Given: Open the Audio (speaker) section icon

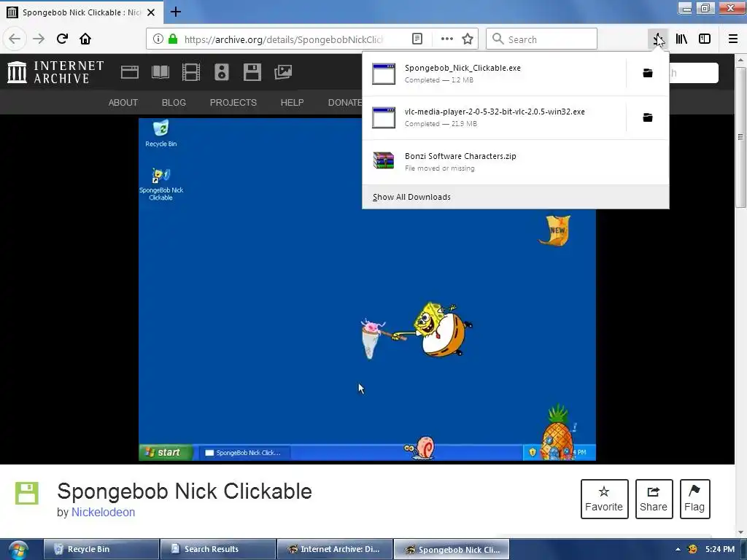Looking at the screenshot, I should pos(222,72).
